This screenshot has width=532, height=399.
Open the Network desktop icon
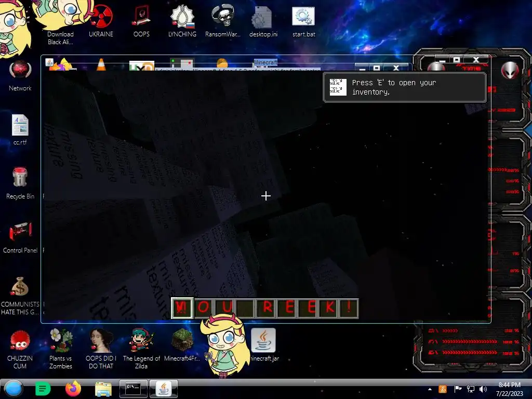tap(20, 75)
